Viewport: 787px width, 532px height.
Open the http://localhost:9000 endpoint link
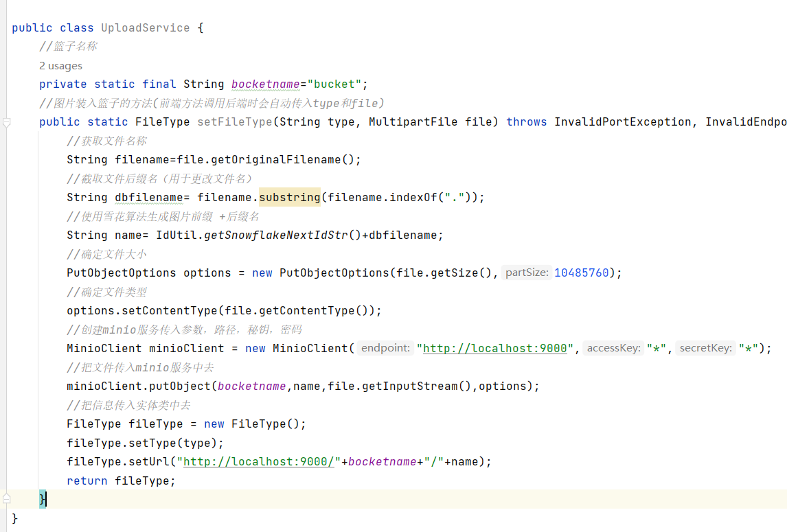click(x=495, y=348)
